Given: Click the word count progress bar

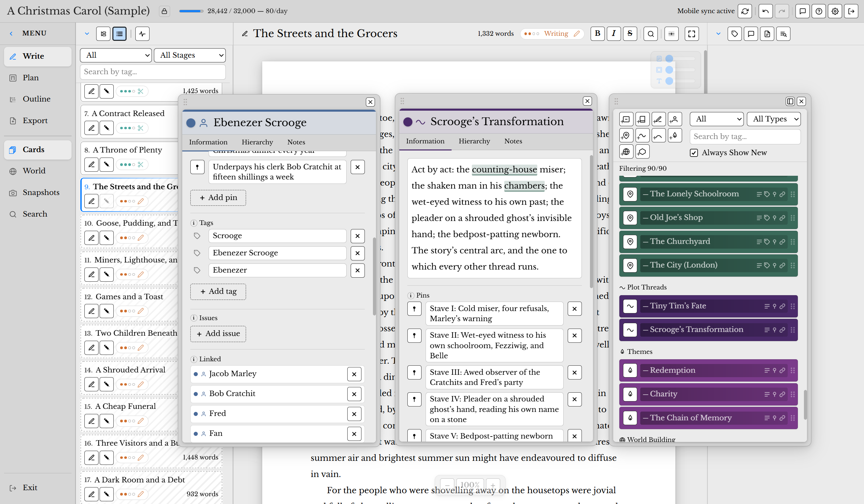Looking at the screenshot, I should click(x=191, y=11).
